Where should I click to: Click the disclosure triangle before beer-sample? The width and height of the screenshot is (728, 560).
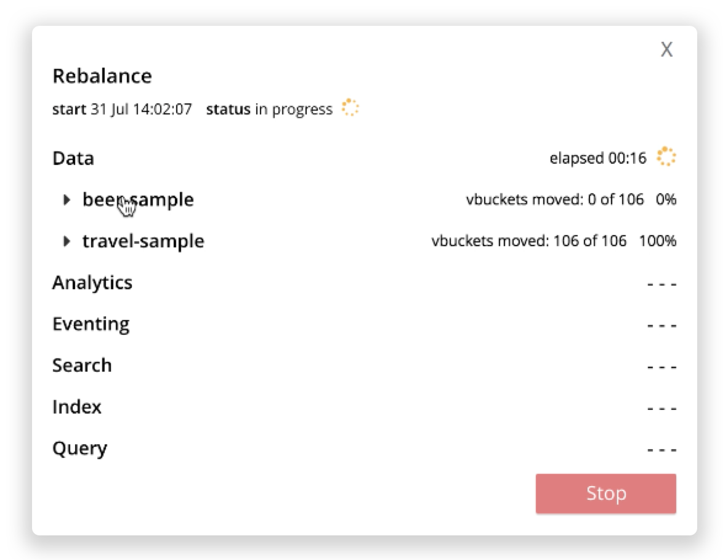67,199
